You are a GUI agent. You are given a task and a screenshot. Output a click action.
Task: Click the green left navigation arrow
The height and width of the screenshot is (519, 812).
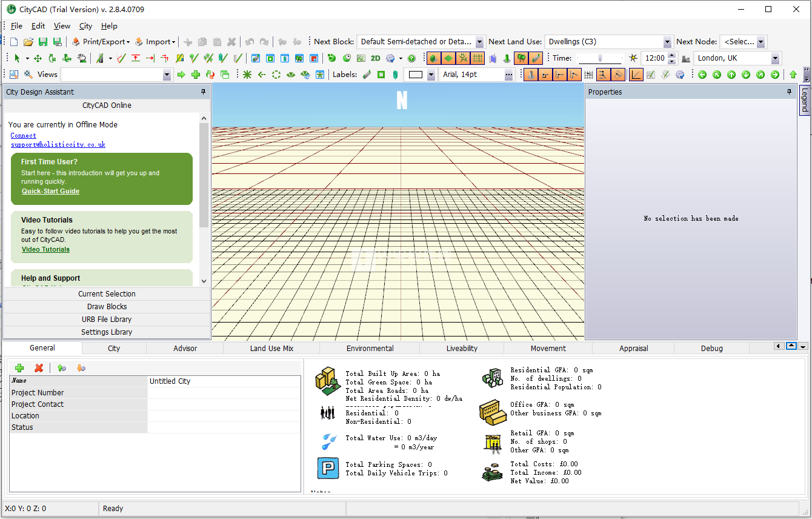point(702,75)
